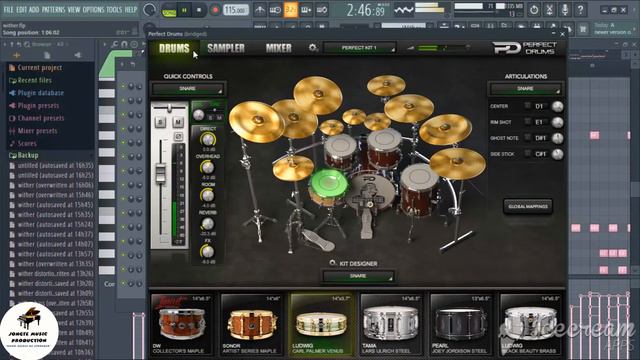The image size is (640, 360).
Task: Click the phase invert button under mute
Action: (x=178, y=136)
